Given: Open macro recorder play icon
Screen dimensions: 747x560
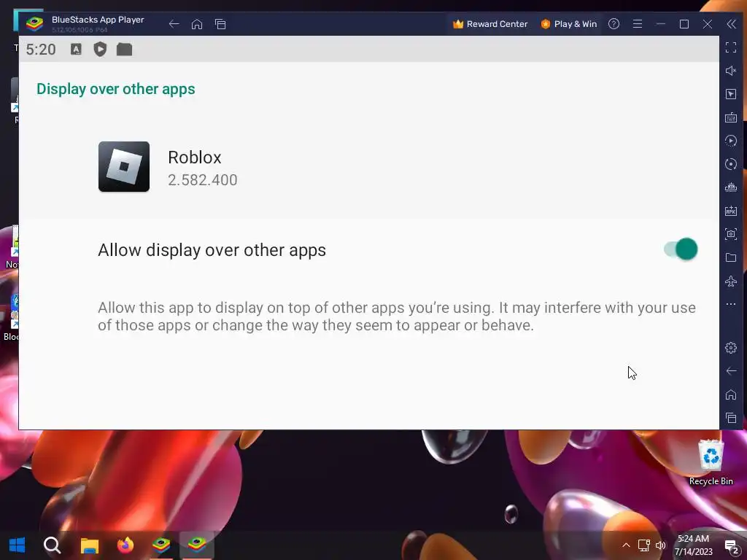Looking at the screenshot, I should [x=731, y=141].
